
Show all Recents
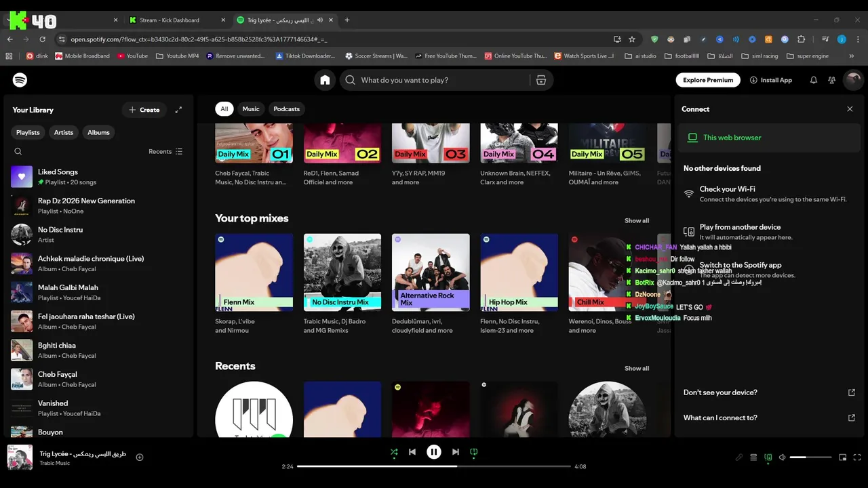[x=637, y=368]
